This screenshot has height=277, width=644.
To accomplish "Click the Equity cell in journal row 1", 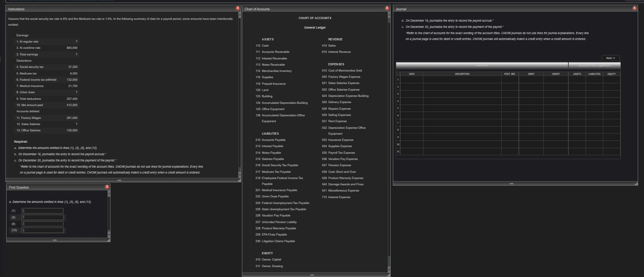I will click(611, 80).
